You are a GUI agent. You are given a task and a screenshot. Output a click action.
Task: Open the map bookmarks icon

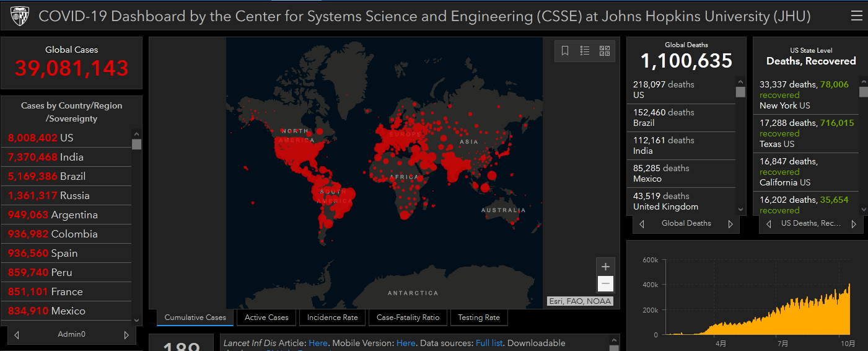565,51
